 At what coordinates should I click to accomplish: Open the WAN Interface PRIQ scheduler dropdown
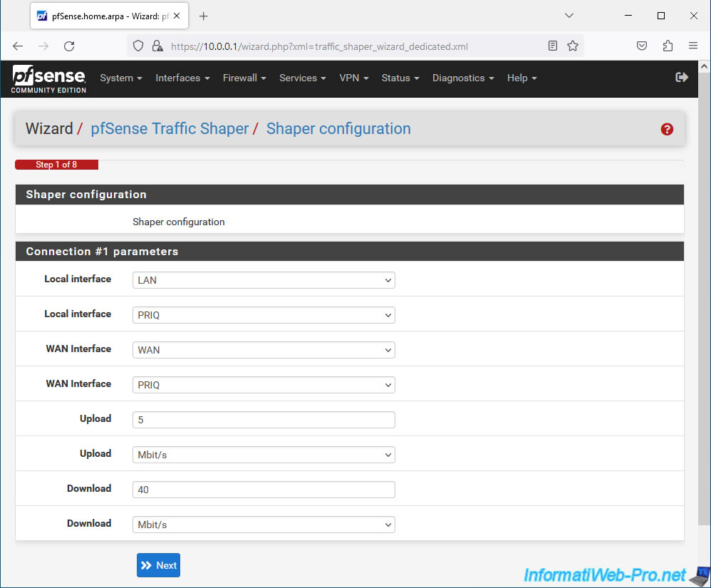click(264, 385)
